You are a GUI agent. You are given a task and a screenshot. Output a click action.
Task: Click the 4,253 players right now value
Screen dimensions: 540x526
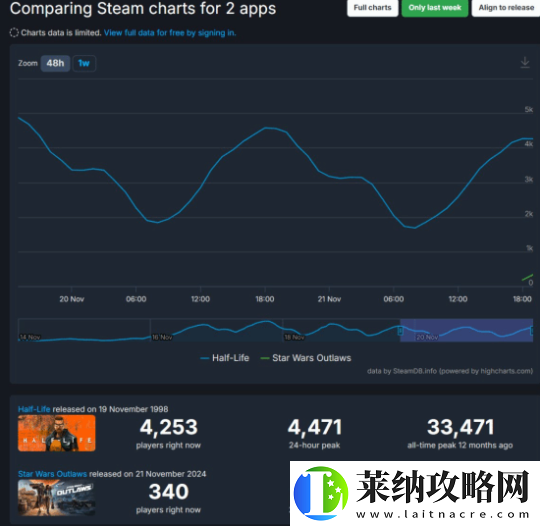coord(168,427)
